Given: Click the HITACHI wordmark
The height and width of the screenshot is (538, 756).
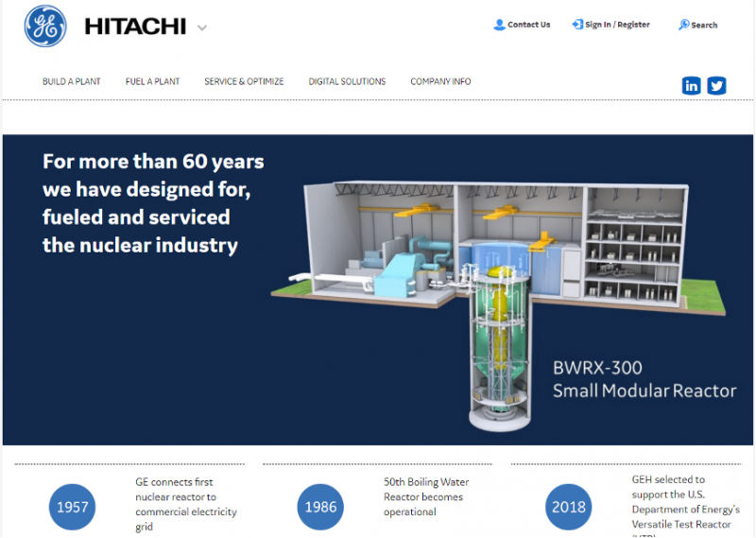Looking at the screenshot, I should (x=135, y=26).
